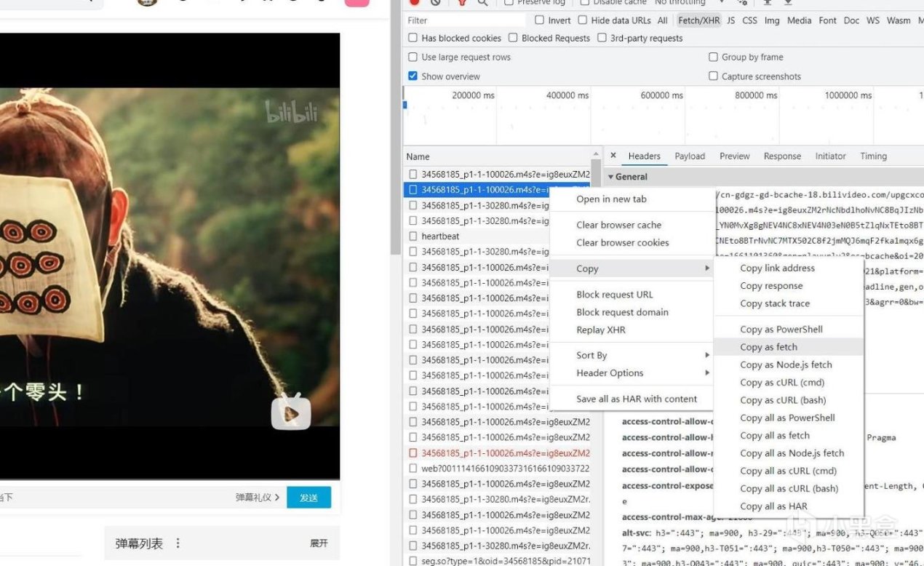924x566 pixels.
Task: Switch to the Payload tab
Action: tap(690, 156)
